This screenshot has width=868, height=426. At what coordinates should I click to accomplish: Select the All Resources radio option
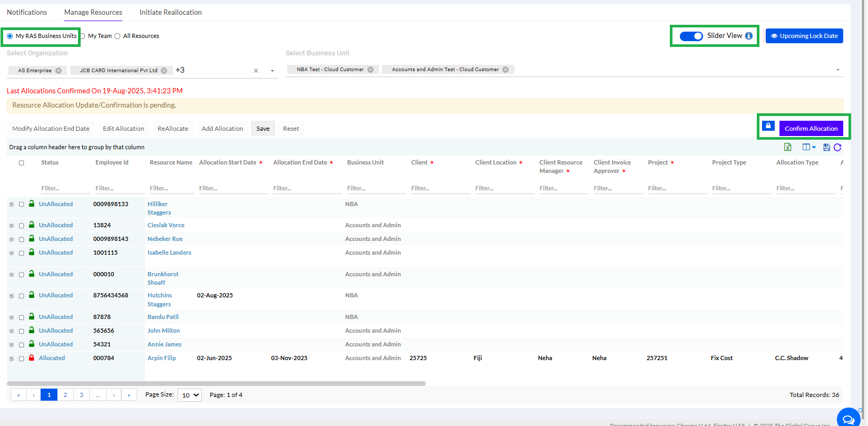tap(118, 36)
